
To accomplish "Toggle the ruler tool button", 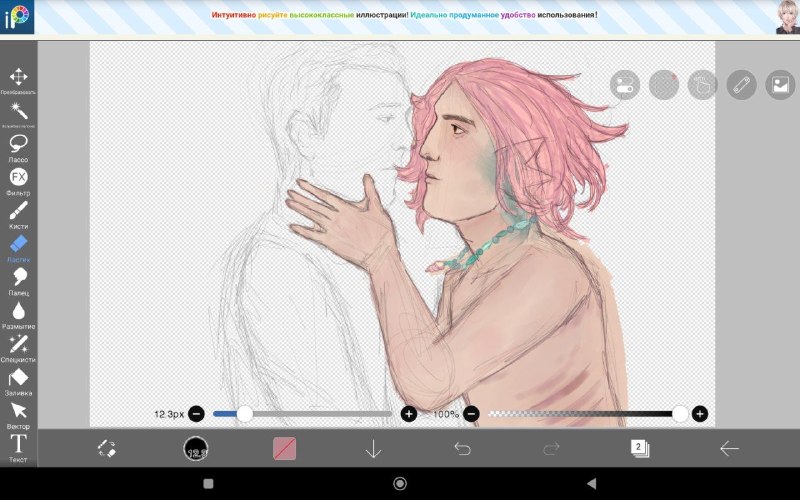I will click(741, 85).
